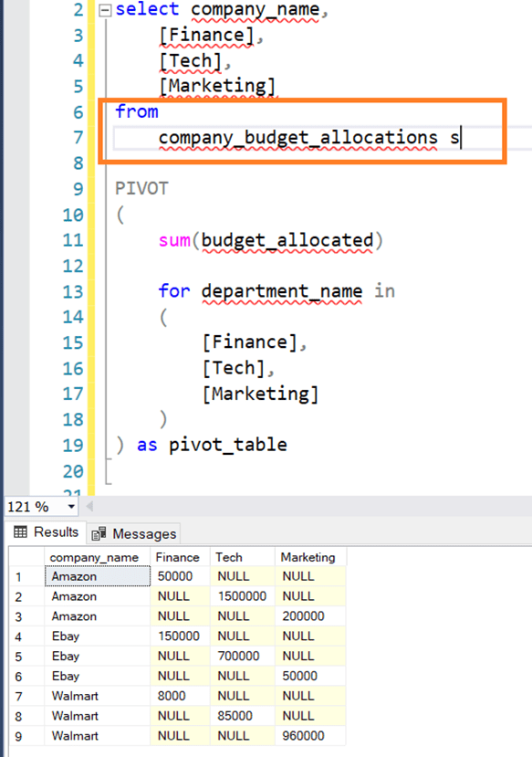Click Tech value 1500000
532x757 pixels.
pos(242,596)
